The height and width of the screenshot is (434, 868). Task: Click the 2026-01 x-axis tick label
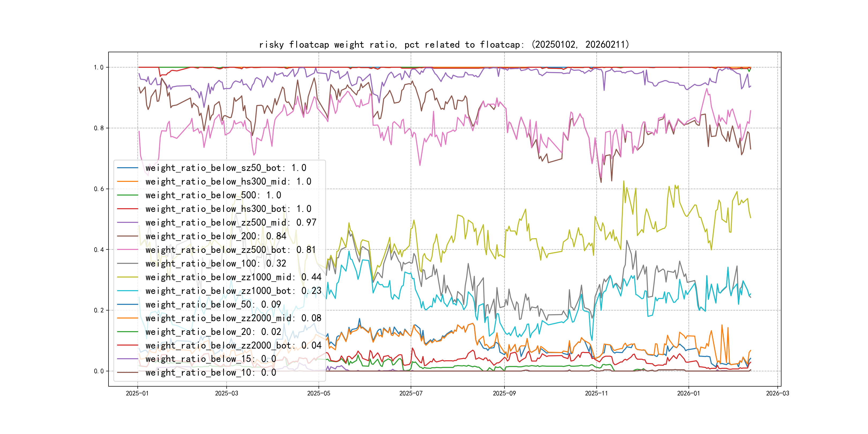pyautogui.click(x=689, y=393)
